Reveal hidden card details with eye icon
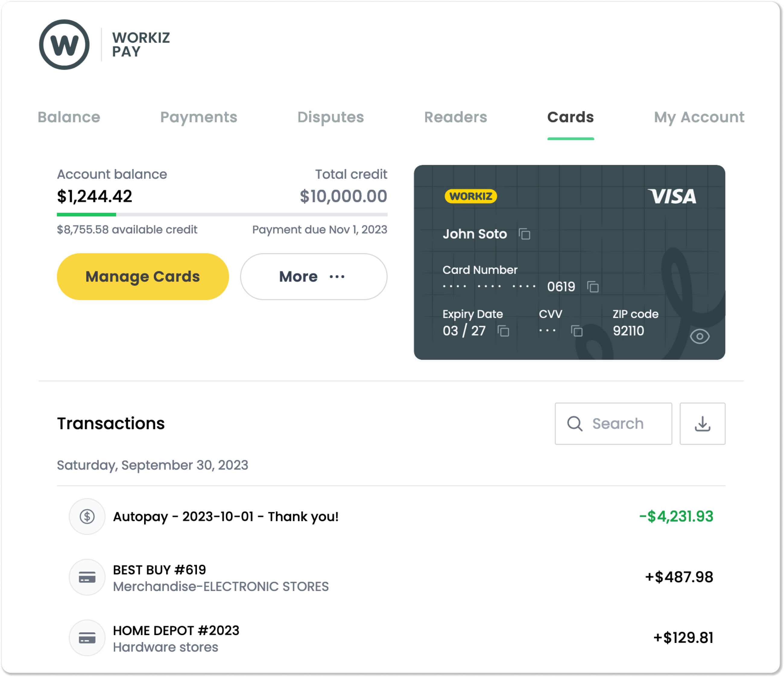Viewport: 784px width, 677px height. pyautogui.click(x=700, y=336)
